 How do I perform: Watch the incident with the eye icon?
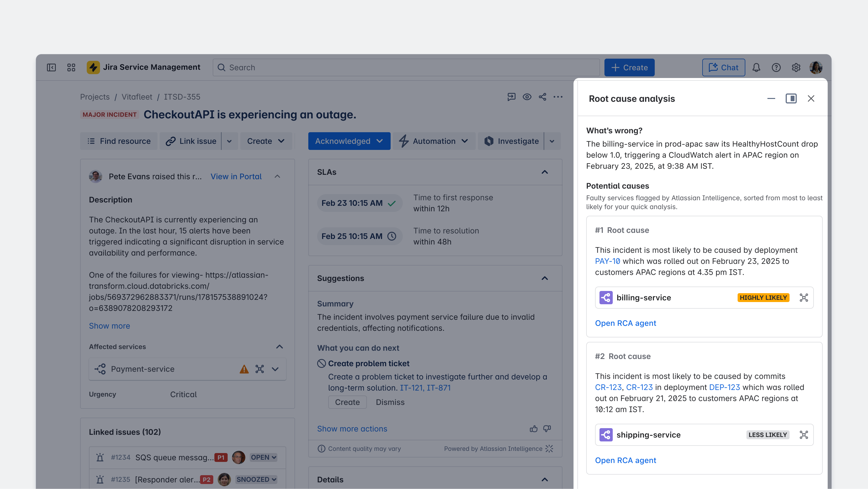tap(527, 97)
